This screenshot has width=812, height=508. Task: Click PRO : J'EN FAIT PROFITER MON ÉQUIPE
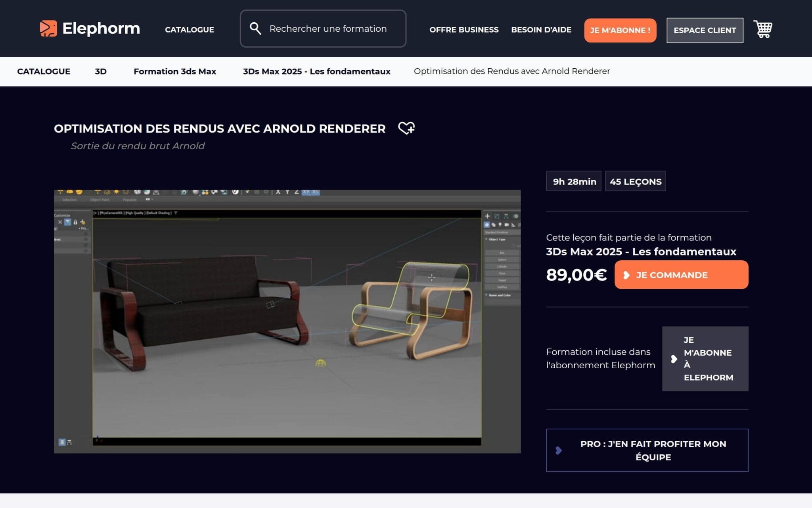(x=647, y=450)
